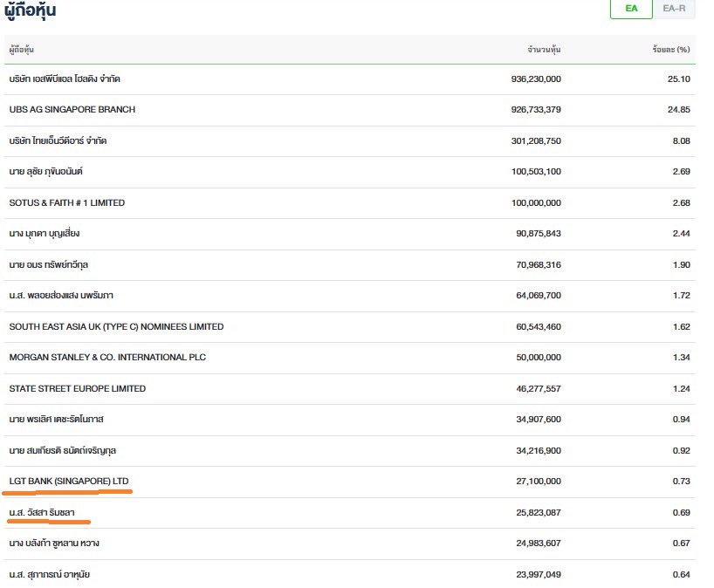Viewport: 714px width, 588px height.
Task: Select share count 90,875,843
Action: coord(539,234)
